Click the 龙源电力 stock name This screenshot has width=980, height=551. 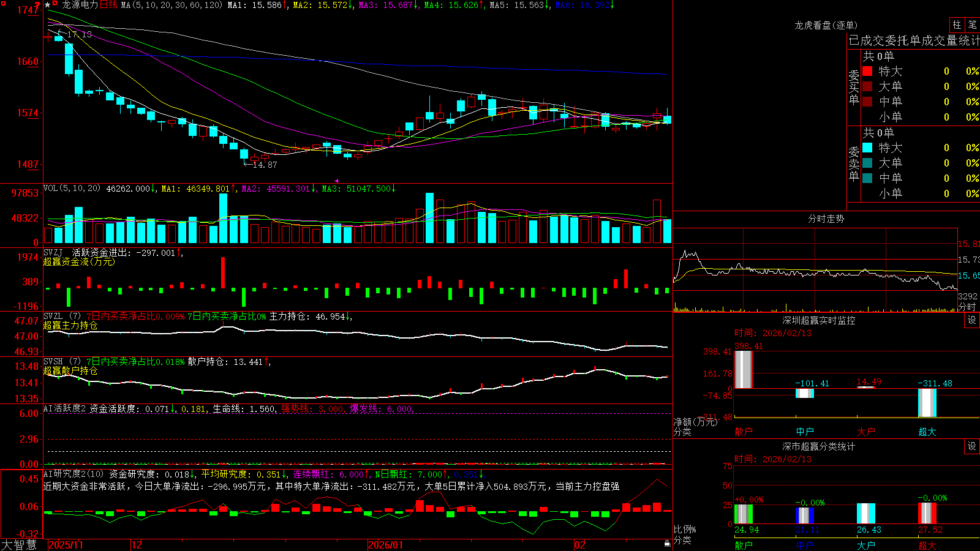pos(80,5)
